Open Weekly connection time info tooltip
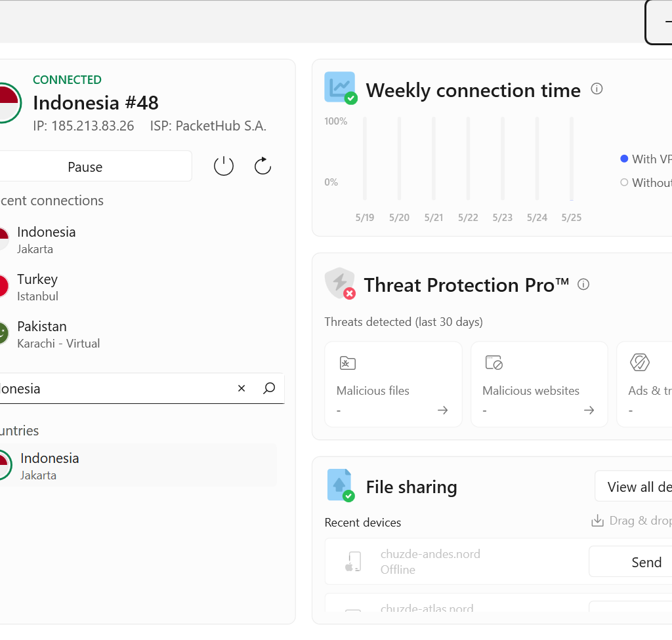 (597, 89)
